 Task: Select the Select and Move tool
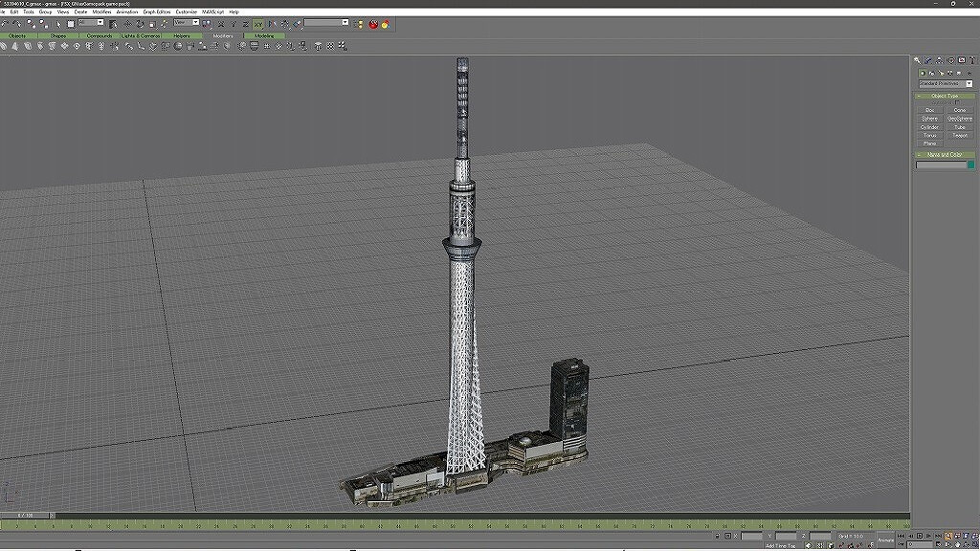click(x=127, y=24)
